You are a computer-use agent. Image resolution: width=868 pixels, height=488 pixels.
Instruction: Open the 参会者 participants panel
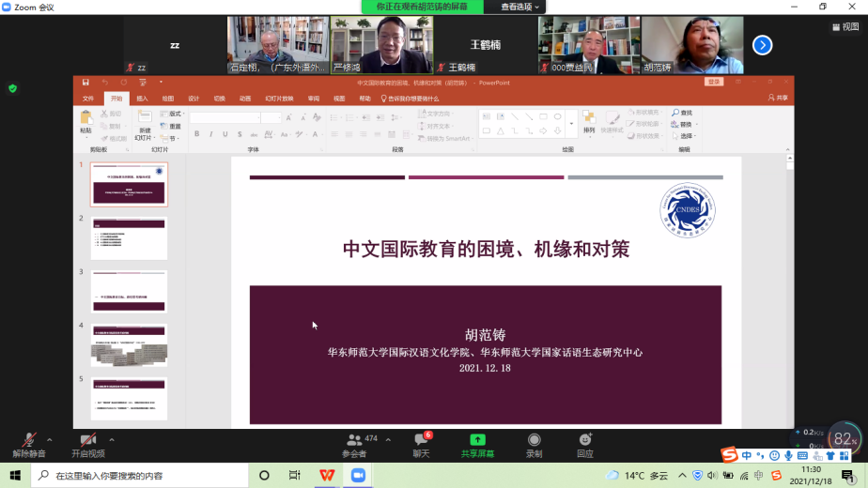(354, 444)
